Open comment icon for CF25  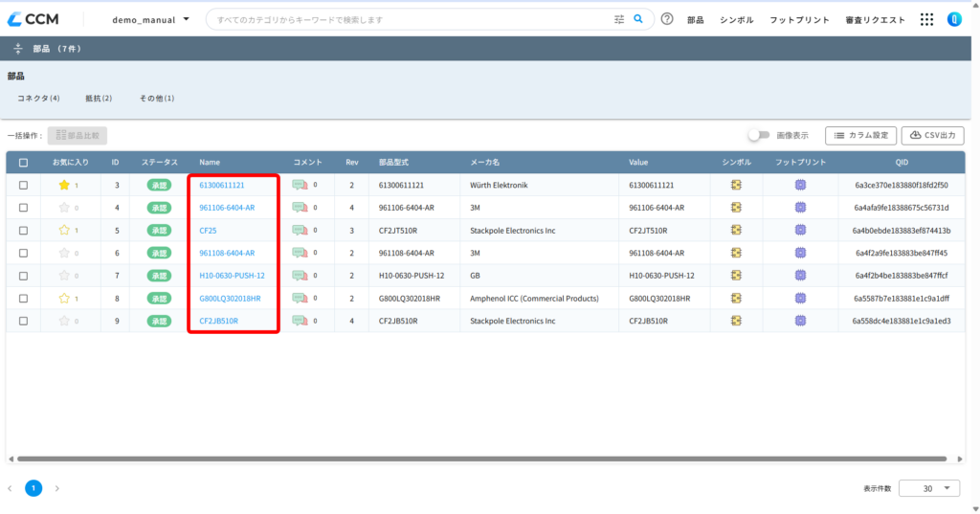pos(300,230)
